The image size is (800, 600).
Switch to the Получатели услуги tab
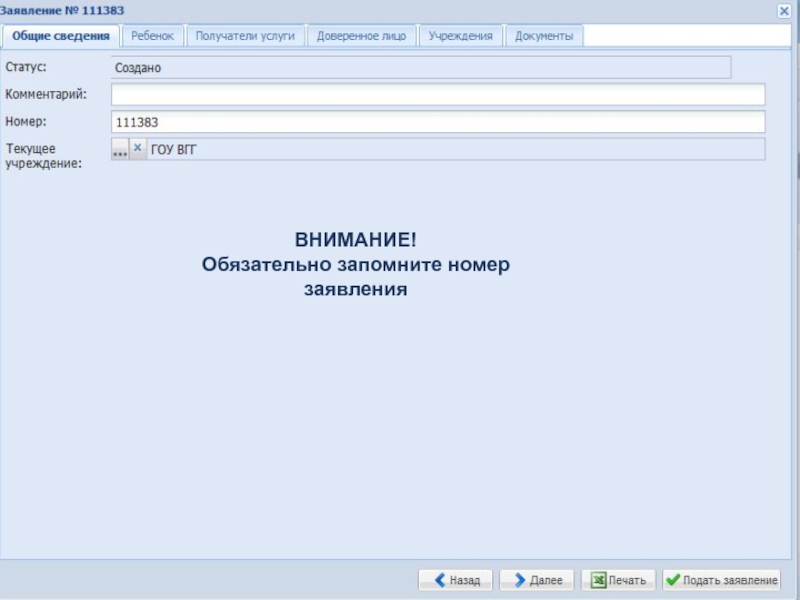coord(245,36)
